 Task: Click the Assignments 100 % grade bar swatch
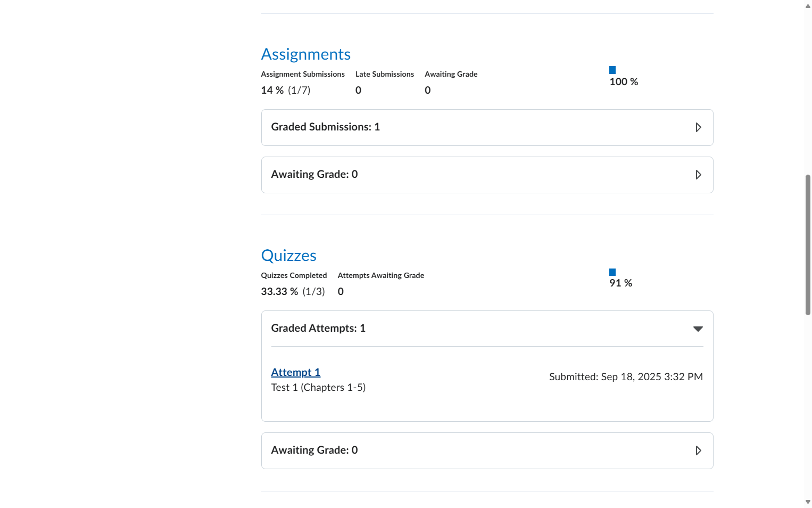(x=612, y=70)
